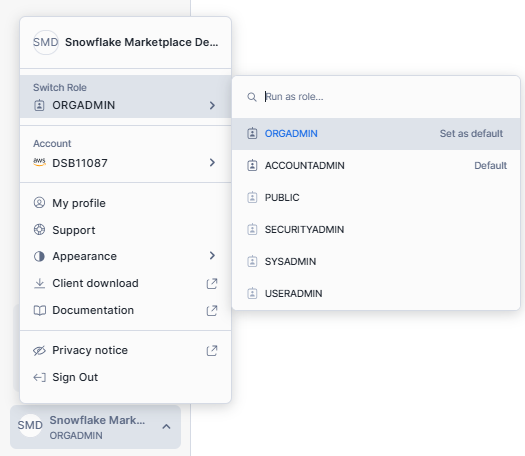The width and height of the screenshot is (525, 456).
Task: Switch to the SECURITYADMIN role
Action: pyautogui.click(x=376, y=229)
